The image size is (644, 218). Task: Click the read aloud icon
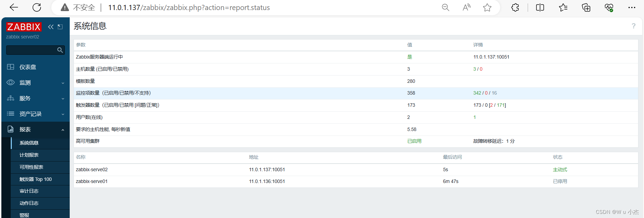point(466,8)
